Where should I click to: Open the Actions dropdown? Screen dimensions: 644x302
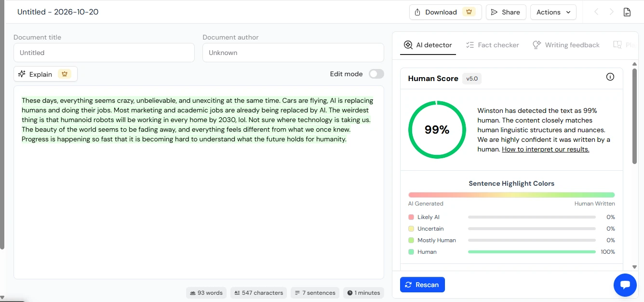[x=553, y=12]
